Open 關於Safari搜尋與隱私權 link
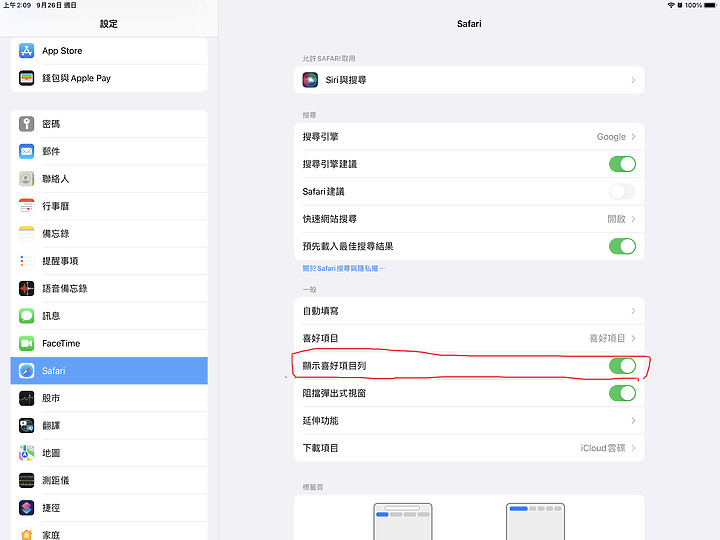The width and height of the screenshot is (720, 540). coord(344,268)
